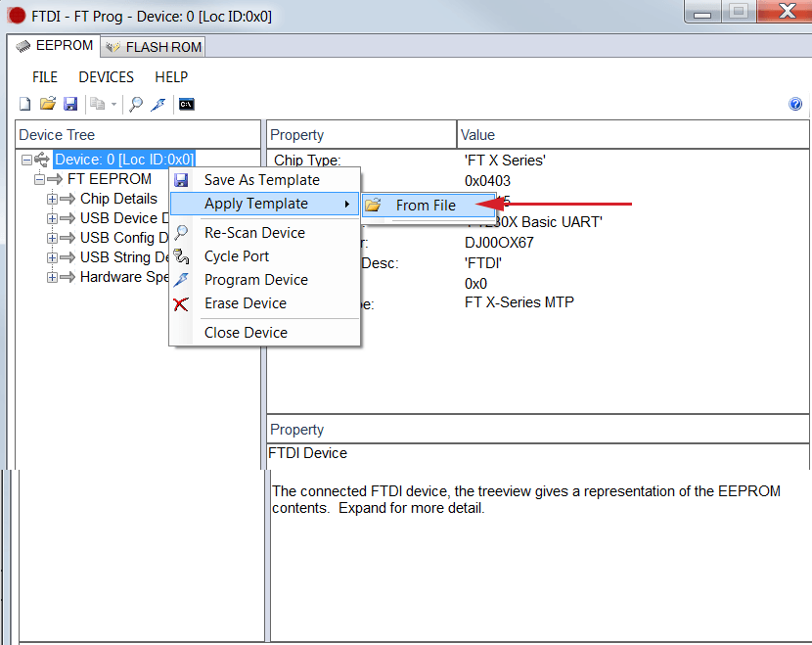Select Device: 0 [Loc ID:0x0] in tree
This screenshot has width=812, height=645.
(x=124, y=160)
